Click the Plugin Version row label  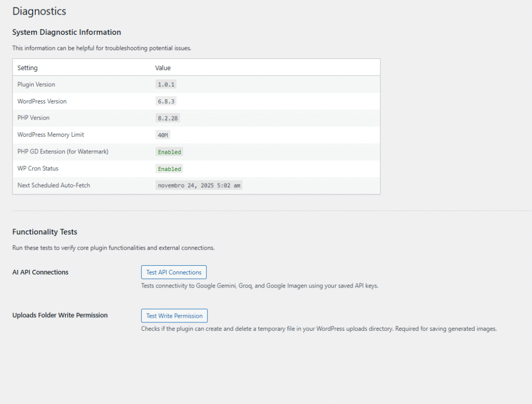(x=36, y=84)
